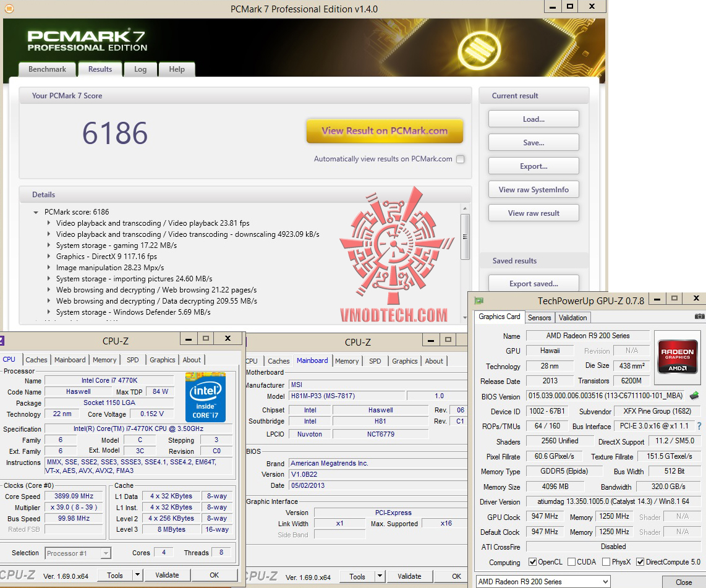Expand the Video transcoding downscaling item

[49, 234]
